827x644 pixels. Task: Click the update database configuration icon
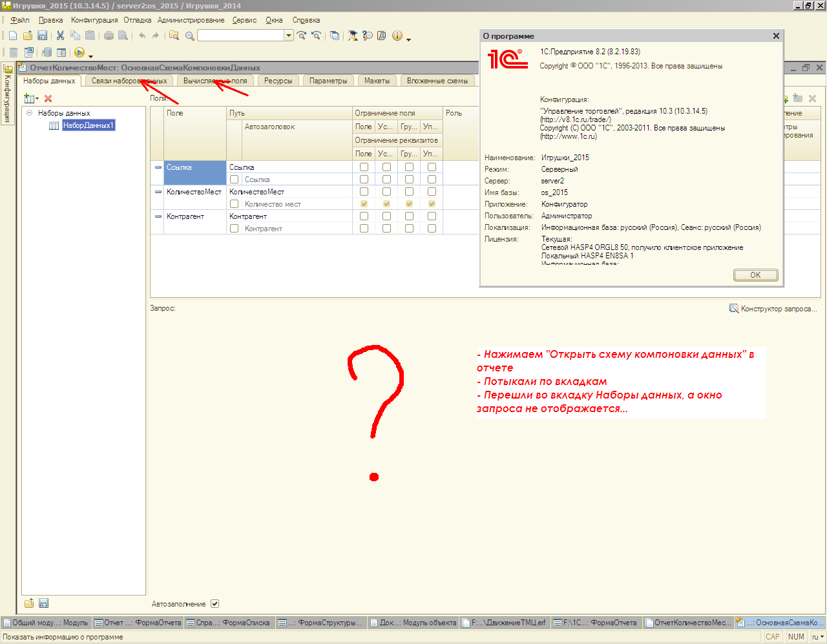(x=47, y=52)
